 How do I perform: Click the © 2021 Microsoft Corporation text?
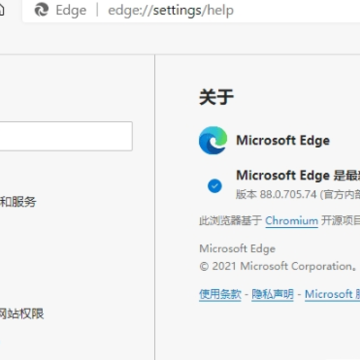pyautogui.click(x=276, y=266)
